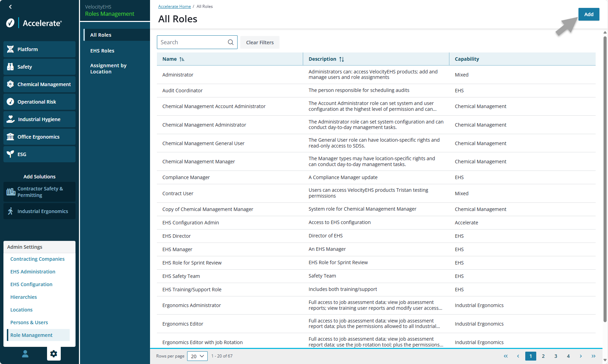Open the settings gear icon
This screenshot has height=364, width=608.
(x=54, y=354)
